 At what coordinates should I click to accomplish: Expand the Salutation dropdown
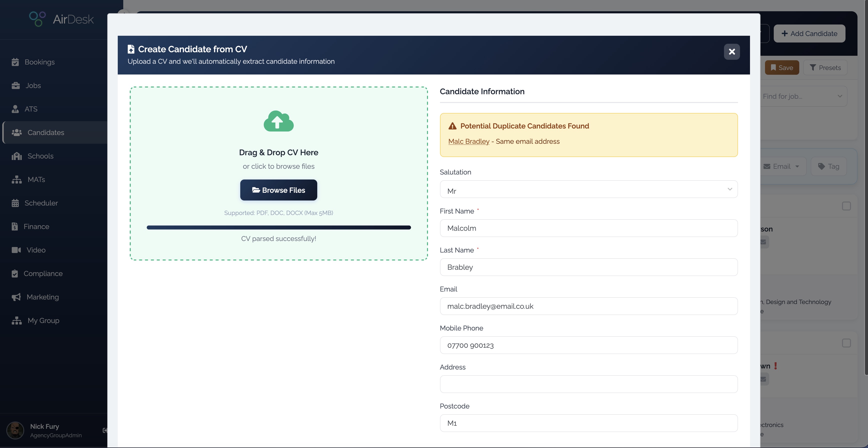tap(589, 189)
